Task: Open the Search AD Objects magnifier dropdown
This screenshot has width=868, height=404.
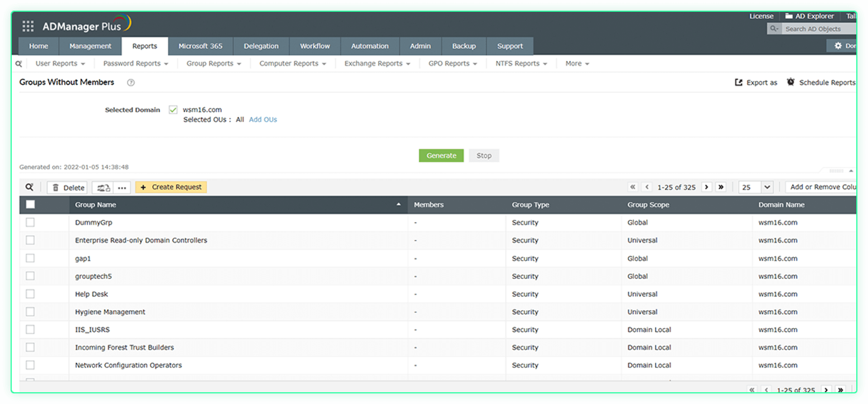Action: (774, 29)
